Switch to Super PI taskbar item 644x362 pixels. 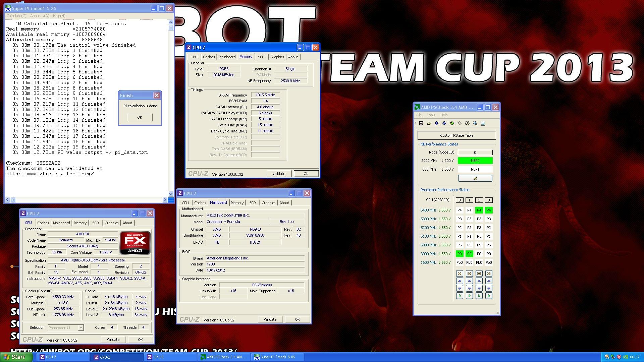(x=278, y=357)
